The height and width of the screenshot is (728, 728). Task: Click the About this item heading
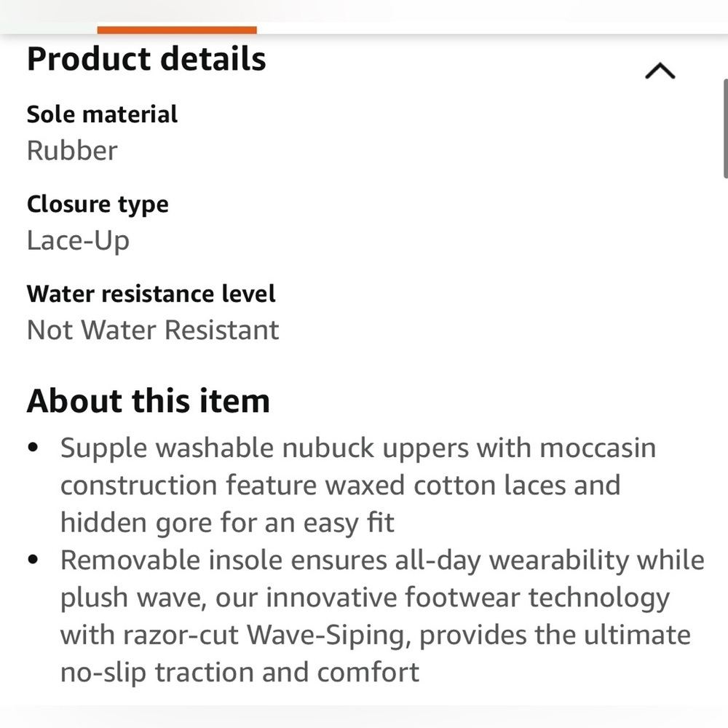(x=149, y=401)
